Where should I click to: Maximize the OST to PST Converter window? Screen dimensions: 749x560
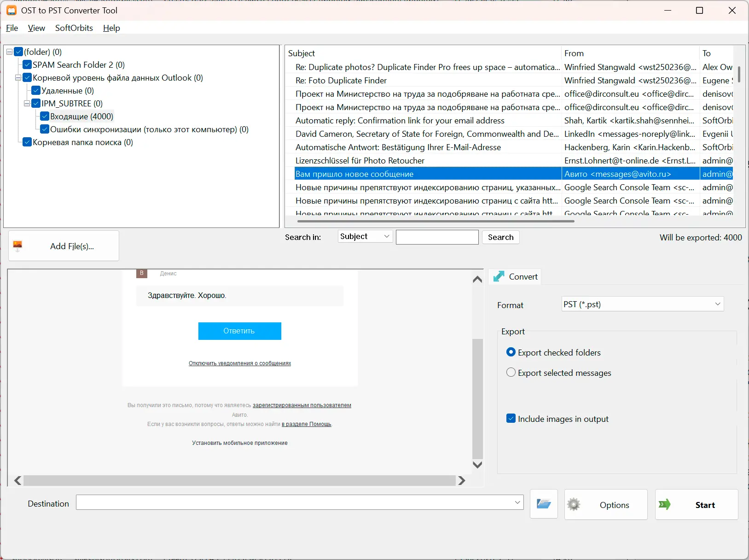coord(699,10)
